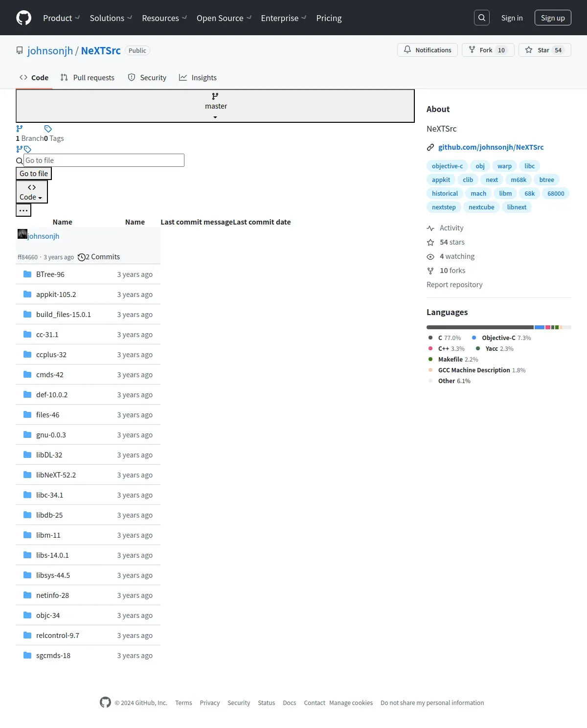Expand the Product menu
587x728 pixels.
click(x=61, y=18)
